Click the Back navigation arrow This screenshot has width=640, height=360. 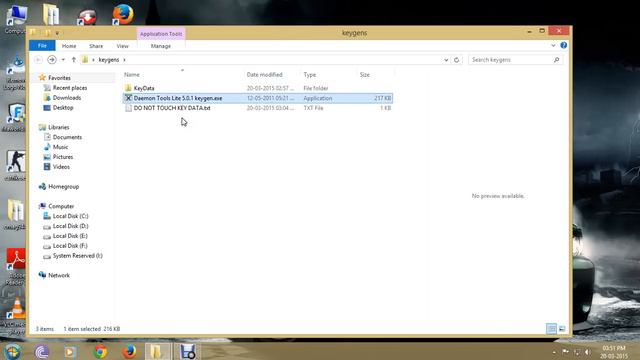click(38, 60)
